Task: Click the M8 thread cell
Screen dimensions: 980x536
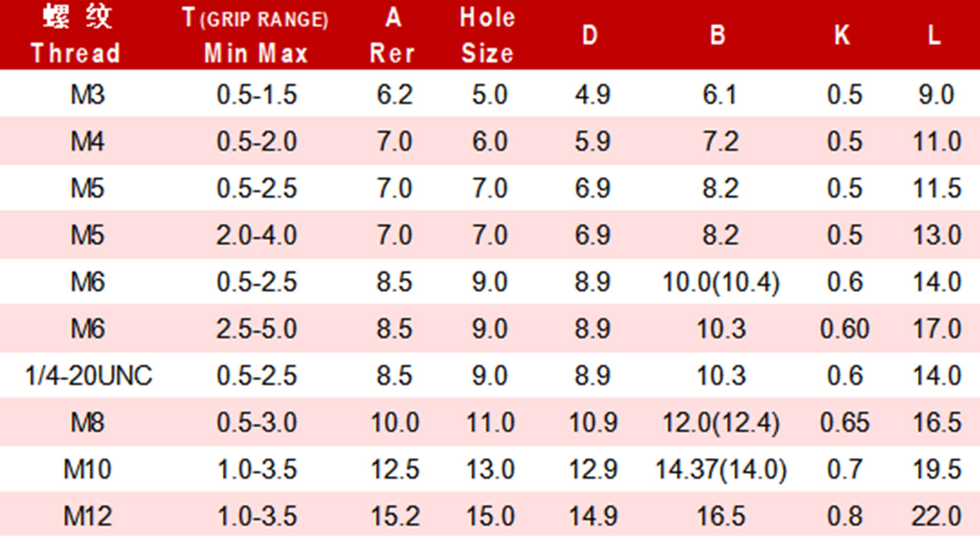Action: tap(88, 423)
